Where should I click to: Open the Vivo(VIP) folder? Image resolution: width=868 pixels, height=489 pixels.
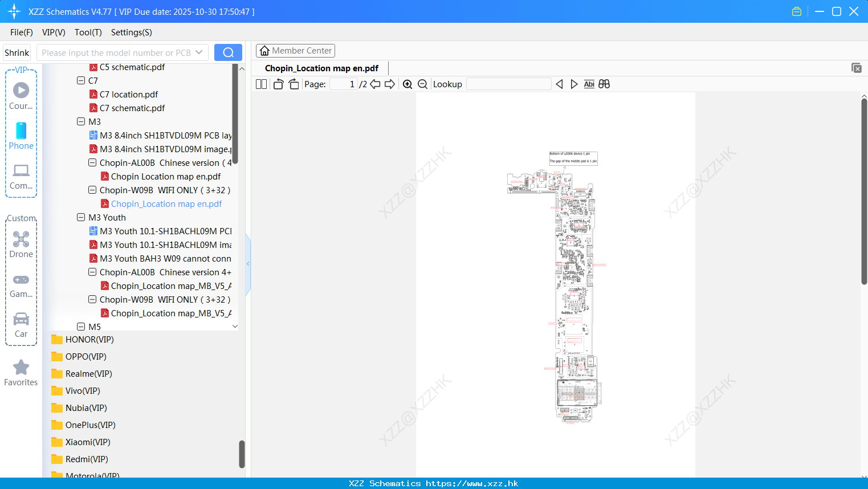83,390
